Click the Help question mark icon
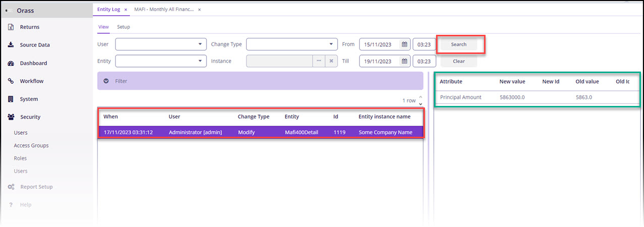Screen dimensions: 644x227 click(x=11, y=205)
